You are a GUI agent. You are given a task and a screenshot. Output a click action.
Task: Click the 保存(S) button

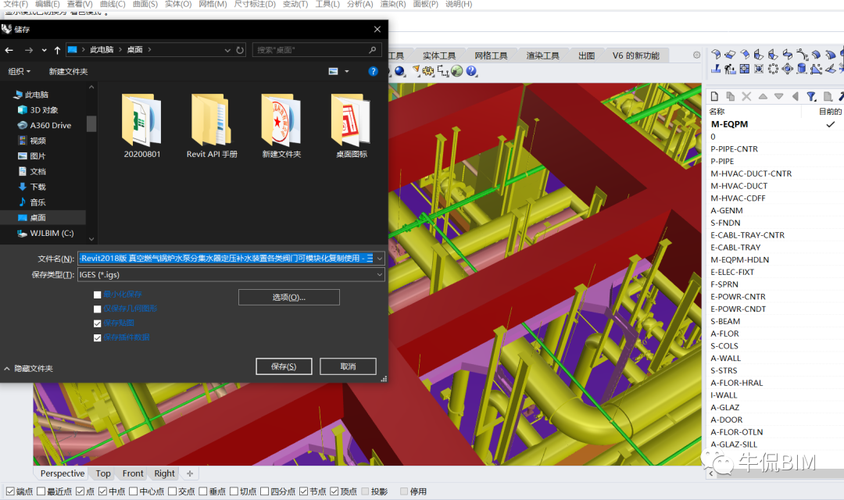(x=284, y=367)
